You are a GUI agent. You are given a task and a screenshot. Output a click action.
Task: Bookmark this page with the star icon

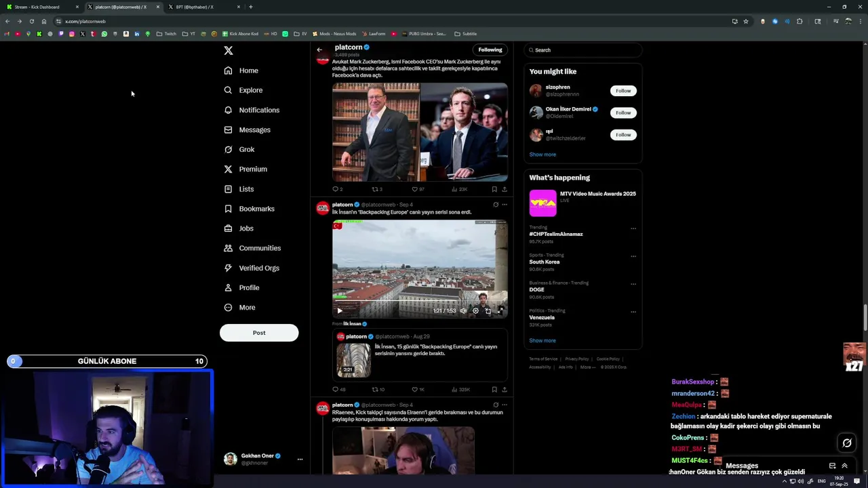746,21
